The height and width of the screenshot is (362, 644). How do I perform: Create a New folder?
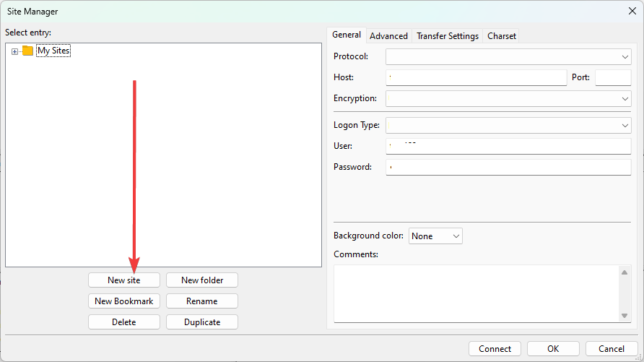tap(202, 280)
